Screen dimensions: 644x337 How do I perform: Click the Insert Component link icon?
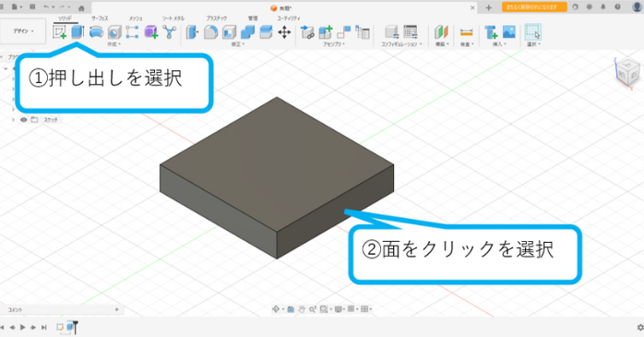pos(307,32)
